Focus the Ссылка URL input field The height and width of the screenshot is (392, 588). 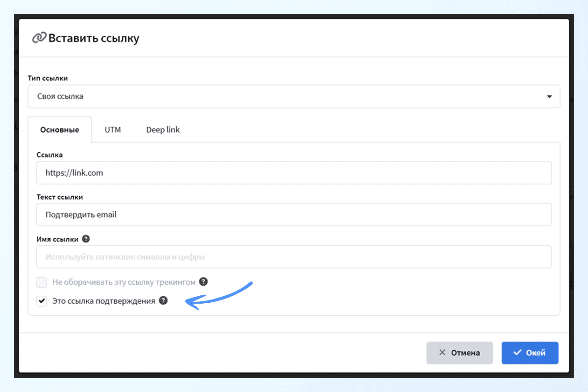tap(294, 173)
